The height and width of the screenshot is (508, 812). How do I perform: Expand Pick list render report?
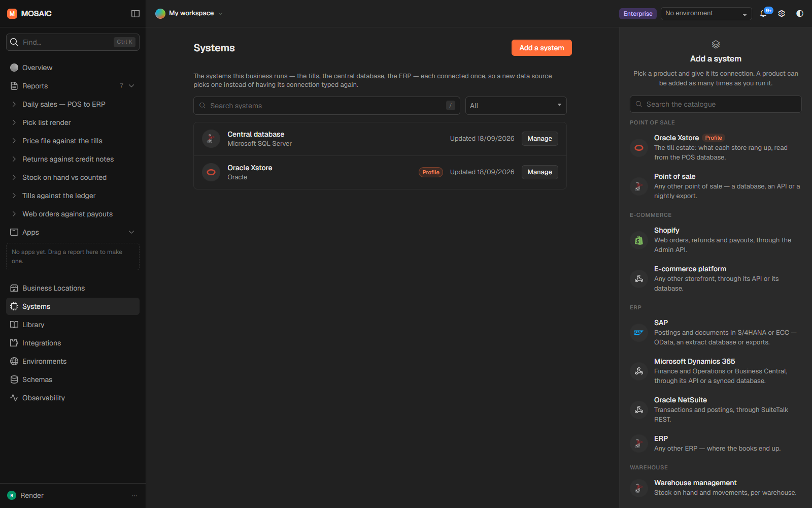14,122
